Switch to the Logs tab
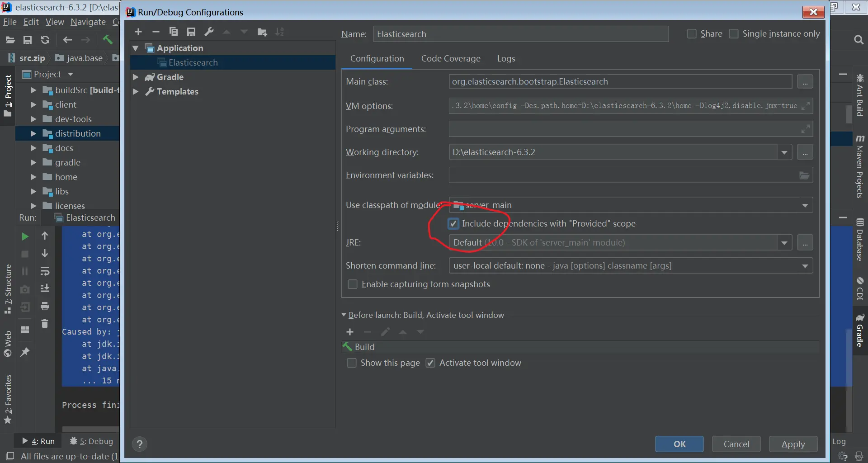 coord(506,58)
